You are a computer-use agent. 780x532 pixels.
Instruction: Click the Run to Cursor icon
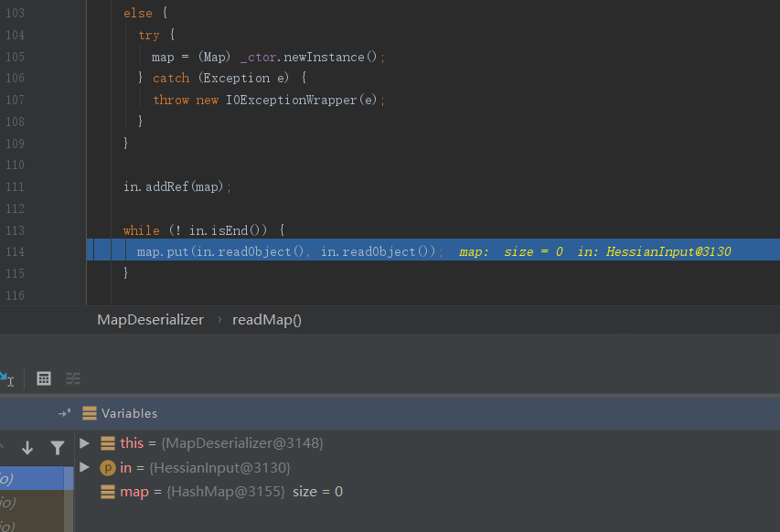coord(6,378)
